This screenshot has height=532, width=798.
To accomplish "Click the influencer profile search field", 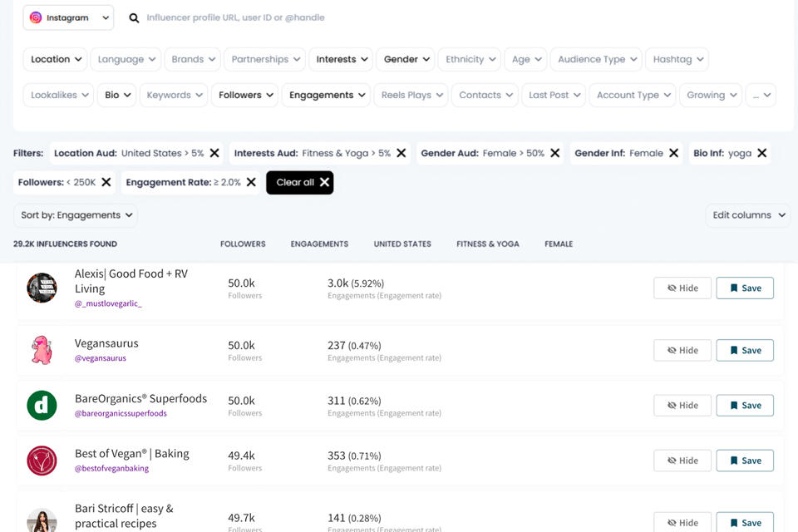I will pyautogui.click(x=332, y=17).
